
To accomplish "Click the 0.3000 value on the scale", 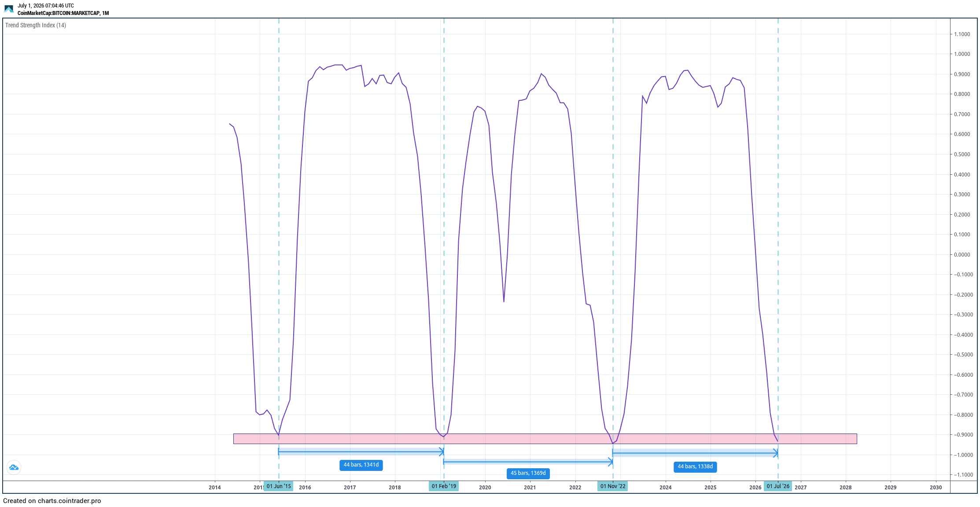I will 962,195.
